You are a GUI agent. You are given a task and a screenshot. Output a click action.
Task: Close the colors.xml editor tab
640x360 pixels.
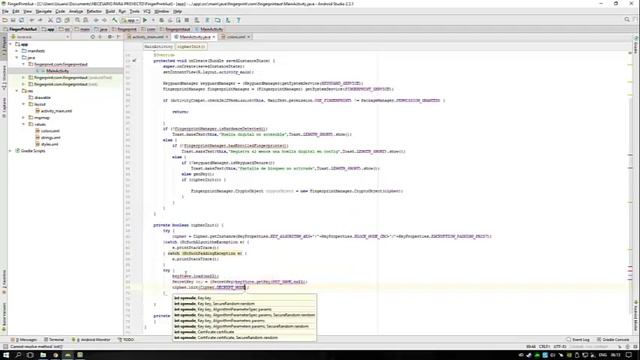click(248, 37)
